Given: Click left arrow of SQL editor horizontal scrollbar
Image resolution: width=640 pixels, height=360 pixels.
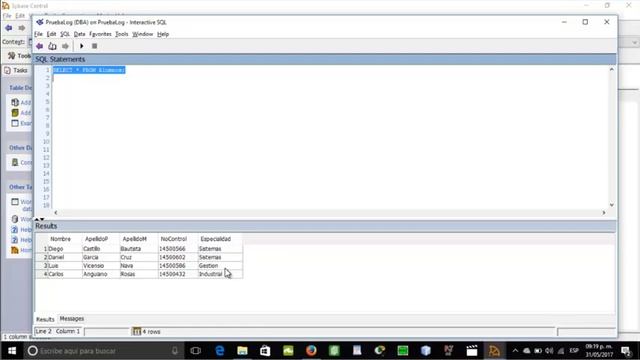Looking at the screenshot, I should [56, 213].
